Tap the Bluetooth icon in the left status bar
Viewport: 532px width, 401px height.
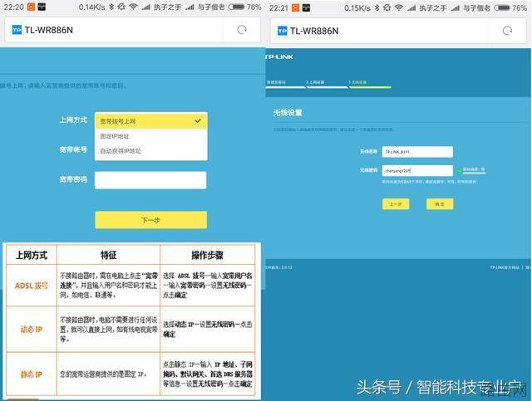tap(111, 7)
